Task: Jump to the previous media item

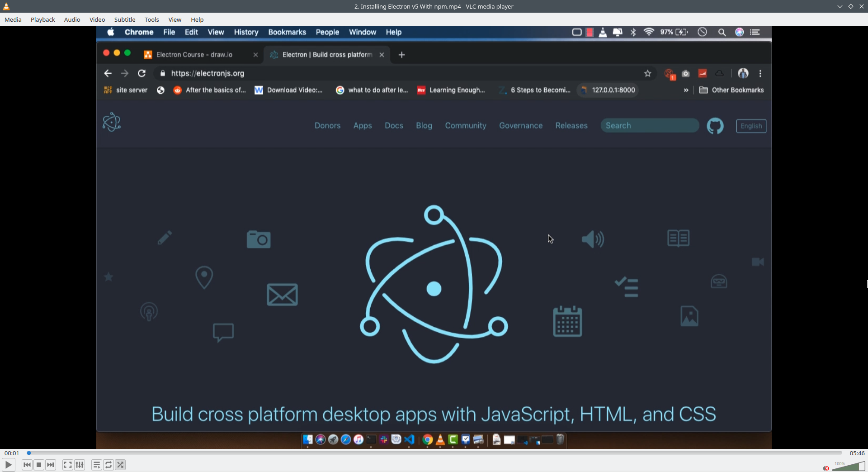Action: tap(27, 465)
